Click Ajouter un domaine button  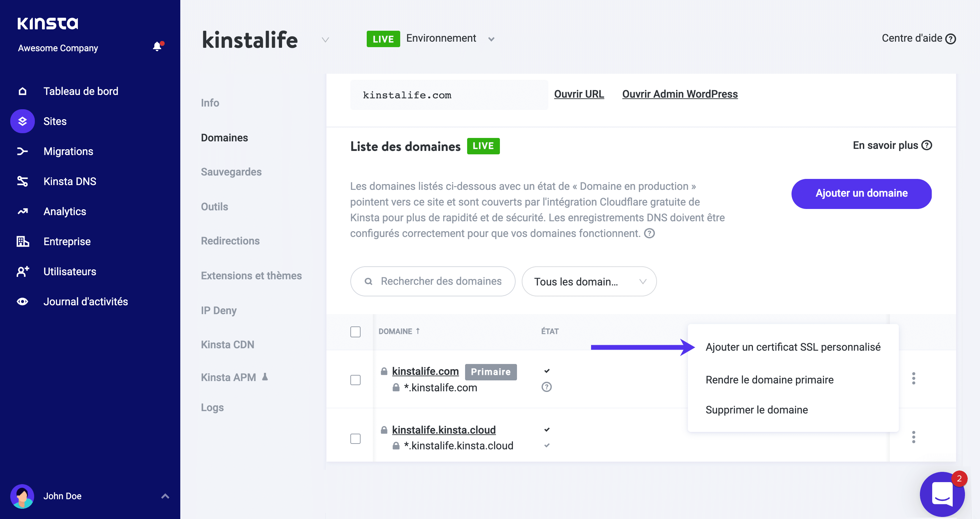click(862, 193)
